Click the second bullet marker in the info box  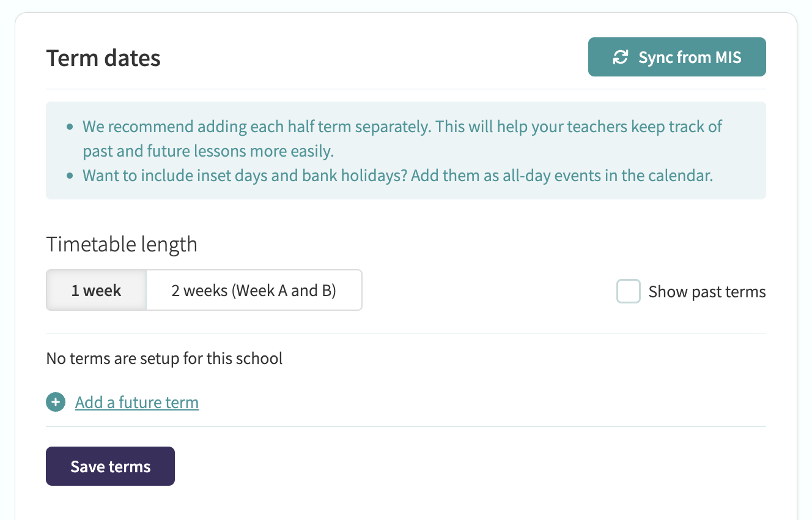pyautogui.click(x=70, y=176)
